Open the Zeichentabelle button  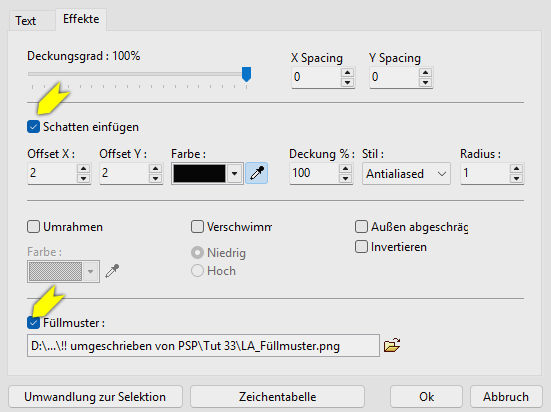277,397
